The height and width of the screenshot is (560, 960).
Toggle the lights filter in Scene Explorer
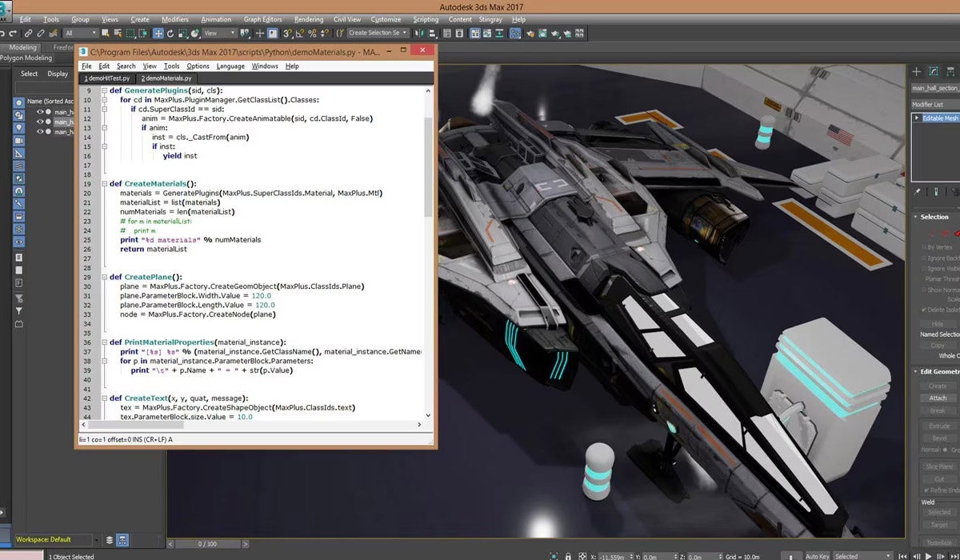[x=19, y=127]
